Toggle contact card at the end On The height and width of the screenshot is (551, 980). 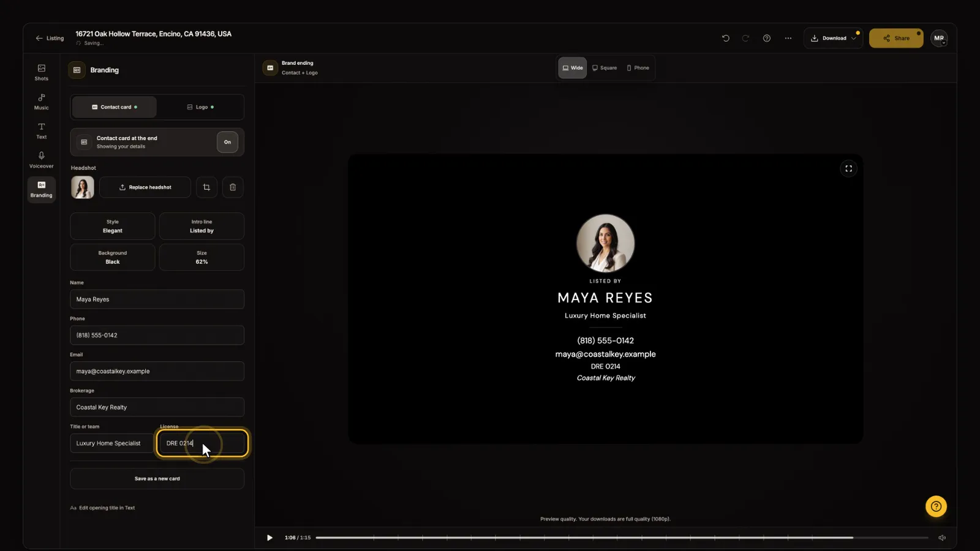pos(227,142)
